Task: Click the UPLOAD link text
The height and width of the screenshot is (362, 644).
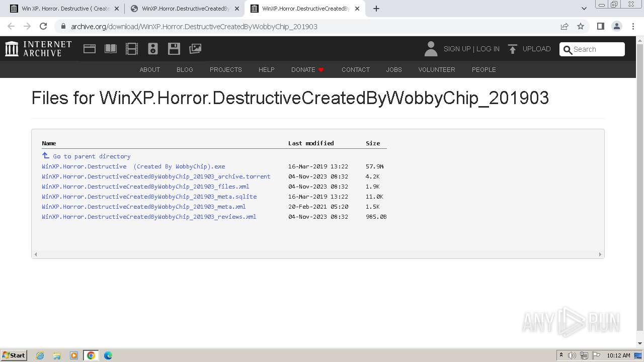Action: click(x=537, y=49)
